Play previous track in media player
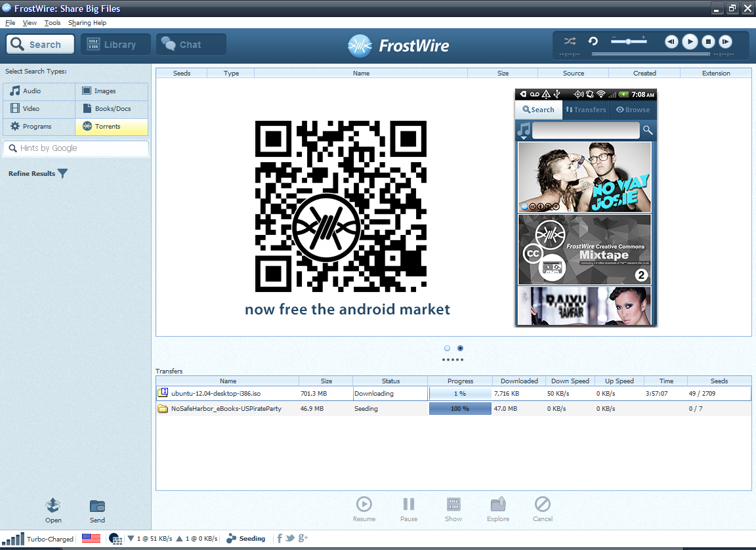Viewport: 756px width, 550px height. [671, 42]
